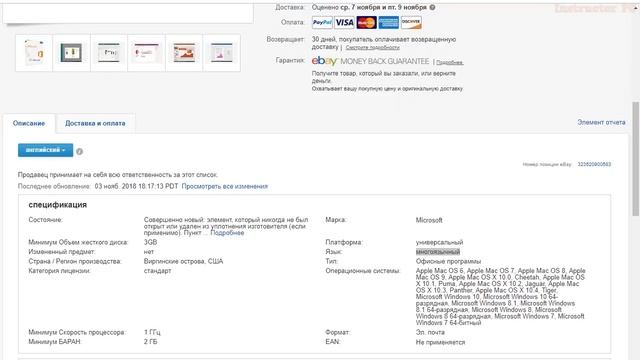This screenshot has width=640, height=360.
Task: Click the seller responsibility statement text
Action: (x=118, y=175)
